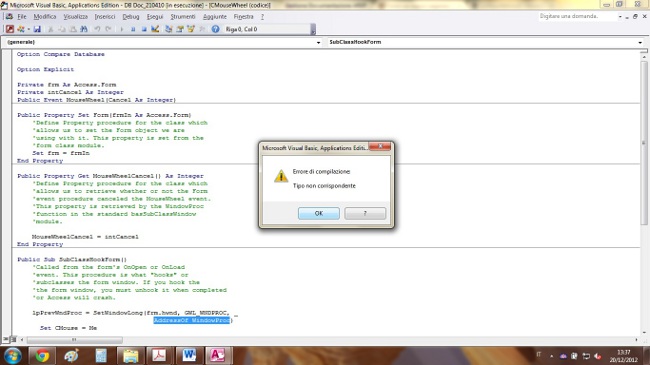Open the Inserisci menu

(105, 17)
